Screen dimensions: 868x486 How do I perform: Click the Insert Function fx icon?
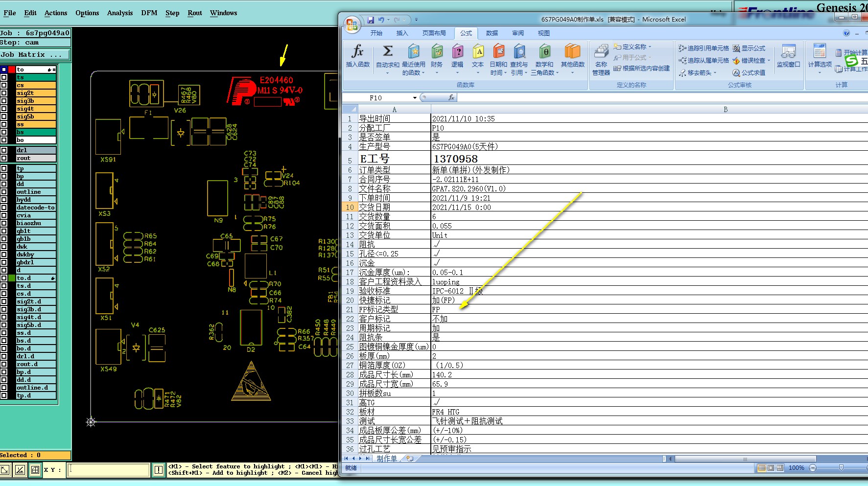[x=357, y=51]
